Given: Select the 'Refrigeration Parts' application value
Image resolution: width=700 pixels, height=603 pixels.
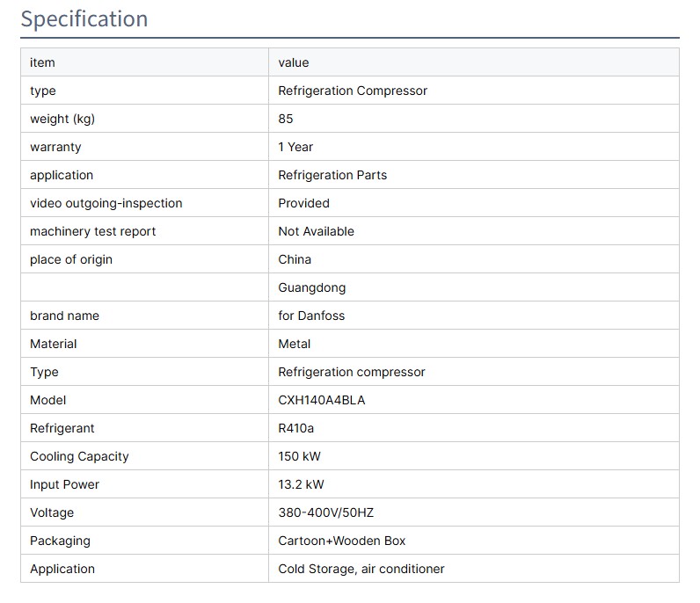Looking at the screenshot, I should coord(332,175).
